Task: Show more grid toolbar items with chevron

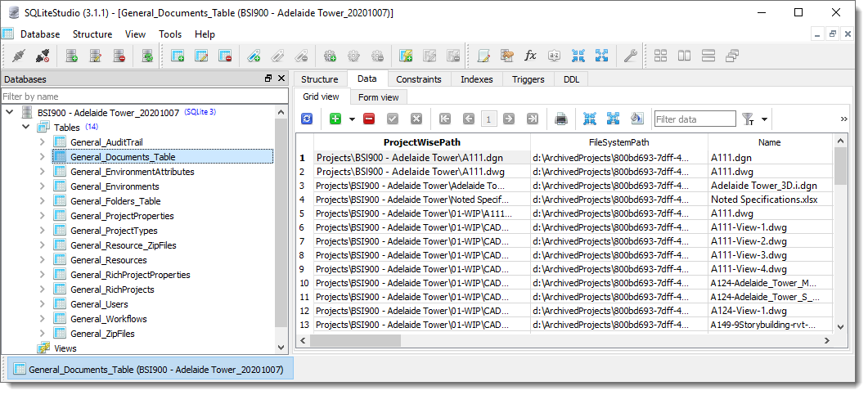Action: point(843,119)
